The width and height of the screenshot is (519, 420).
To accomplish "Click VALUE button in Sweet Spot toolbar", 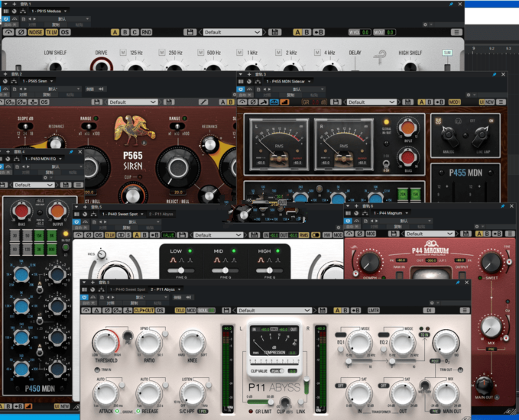I will (x=168, y=235).
